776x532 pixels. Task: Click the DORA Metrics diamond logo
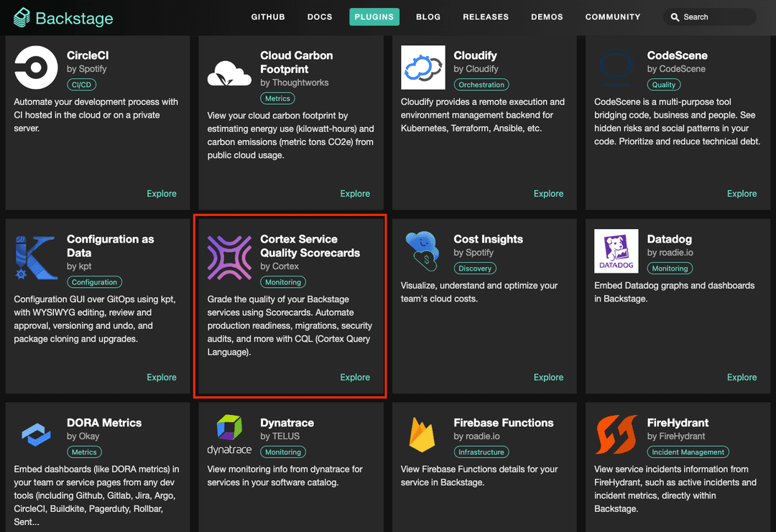coord(35,434)
